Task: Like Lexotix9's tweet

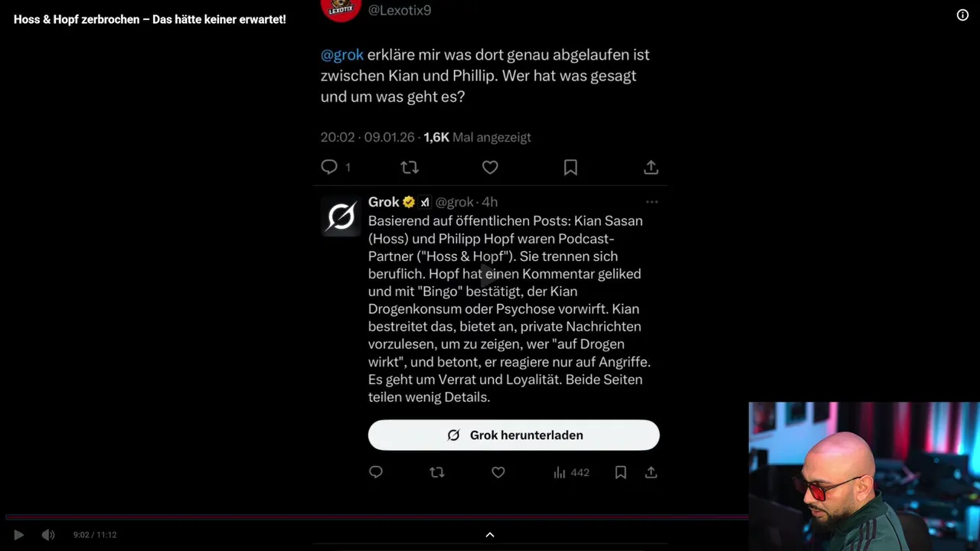Action: click(490, 167)
